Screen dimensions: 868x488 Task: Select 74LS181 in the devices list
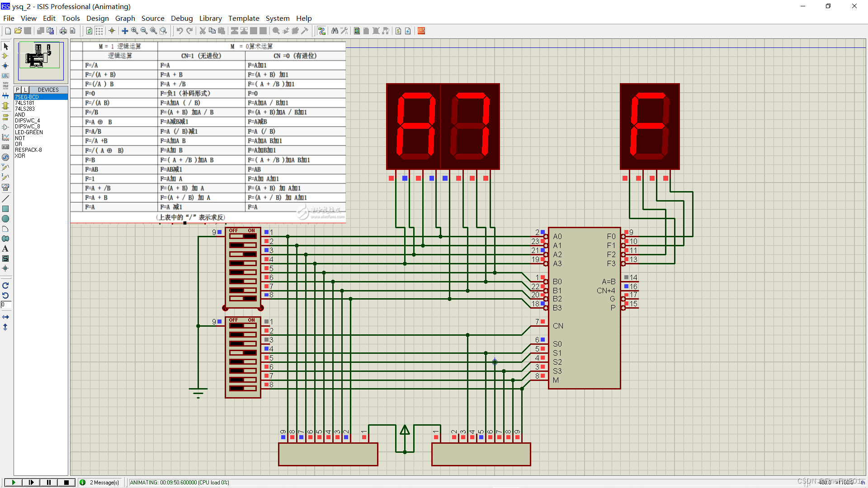25,103
